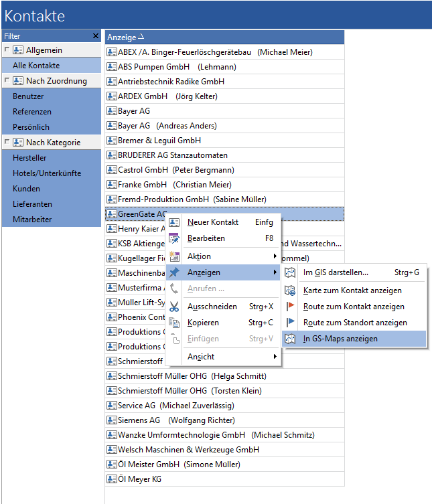
Task: Click the blue flag Route zum Standort icon
Action: point(290,323)
